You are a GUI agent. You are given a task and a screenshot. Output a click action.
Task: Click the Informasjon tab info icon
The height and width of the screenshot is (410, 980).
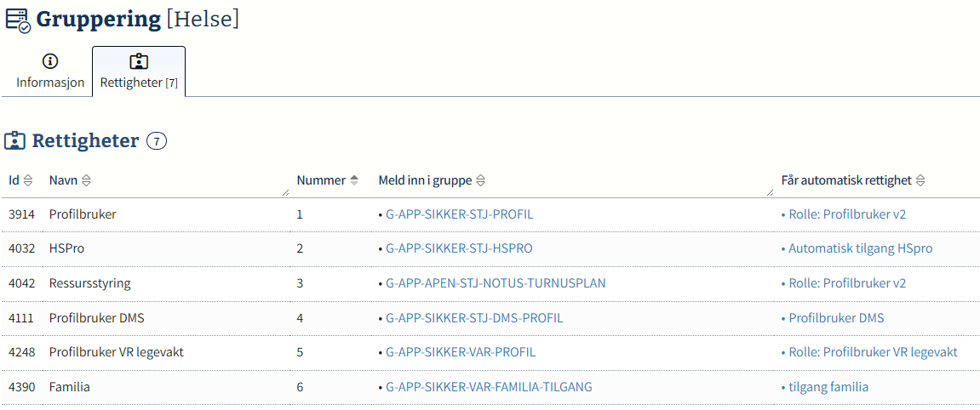point(50,61)
